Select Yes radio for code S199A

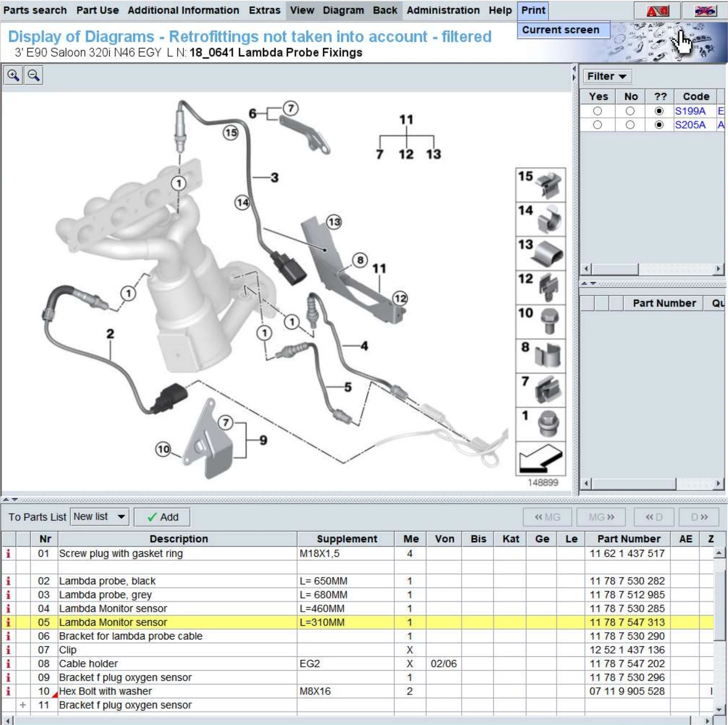[597, 111]
